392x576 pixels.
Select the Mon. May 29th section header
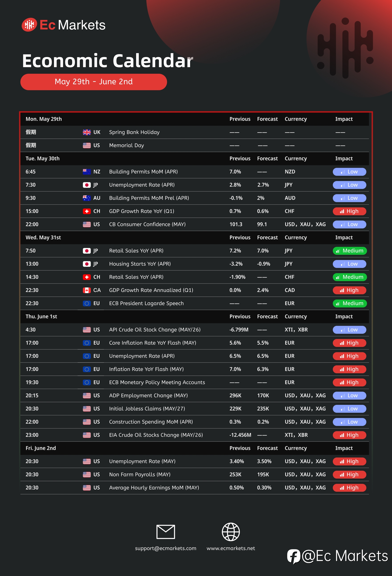[195, 119]
